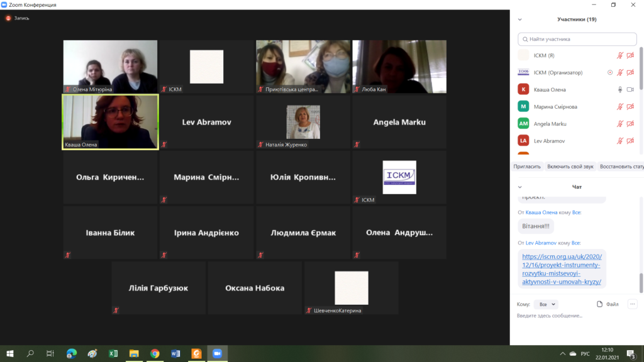Click the ICKM logo avatar of ICKM (Организатор)
The image size is (644, 362).
coord(523,73)
